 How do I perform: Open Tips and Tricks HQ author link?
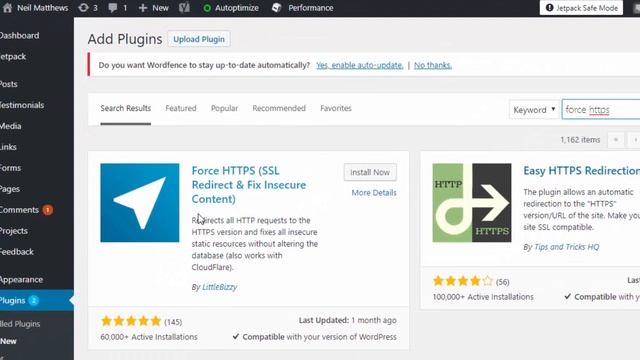point(567,247)
